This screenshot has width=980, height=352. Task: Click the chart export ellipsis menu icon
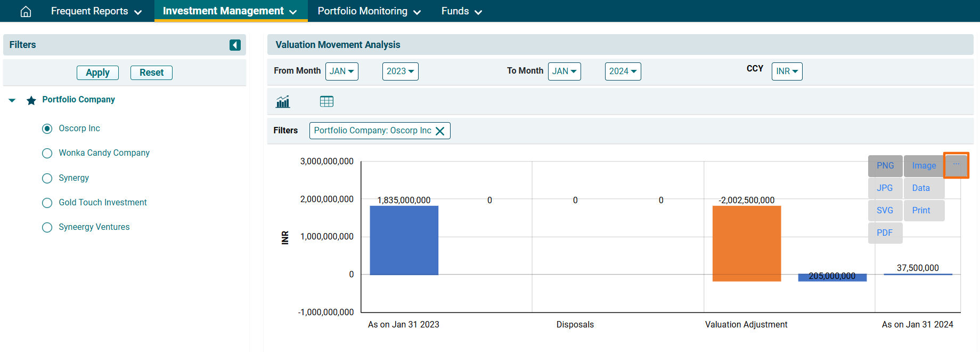[x=956, y=165]
